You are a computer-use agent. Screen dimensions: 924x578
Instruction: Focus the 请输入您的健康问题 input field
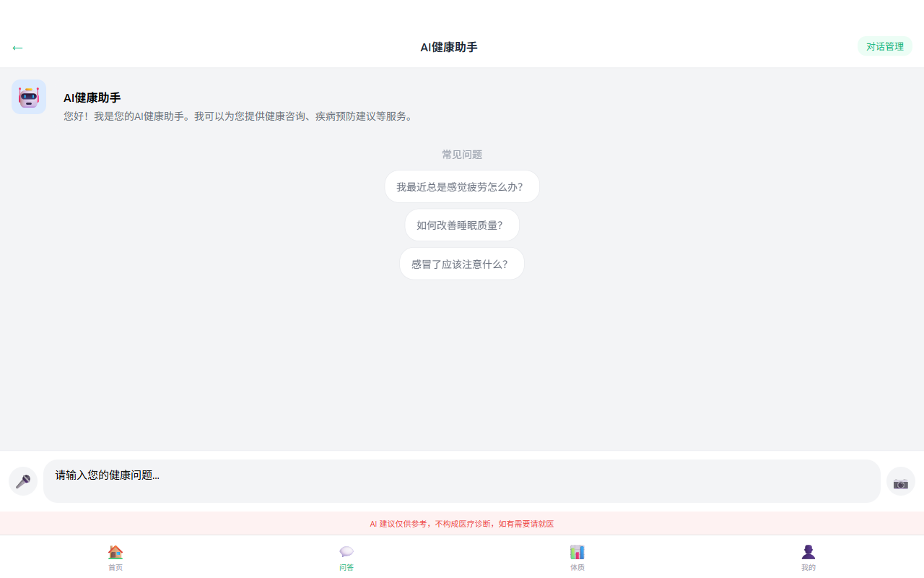pyautogui.click(x=462, y=480)
